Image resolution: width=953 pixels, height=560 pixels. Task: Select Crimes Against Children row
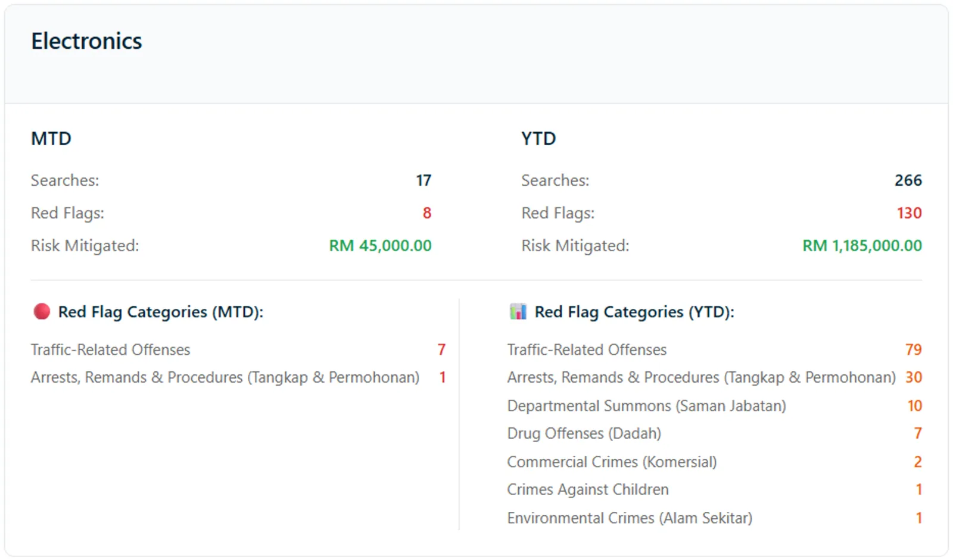[715, 489]
